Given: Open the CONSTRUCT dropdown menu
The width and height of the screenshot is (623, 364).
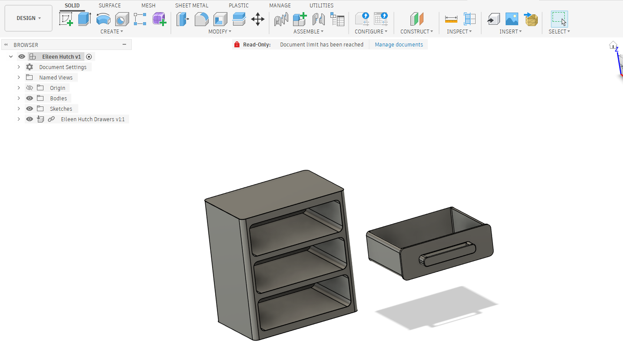Looking at the screenshot, I should [416, 31].
